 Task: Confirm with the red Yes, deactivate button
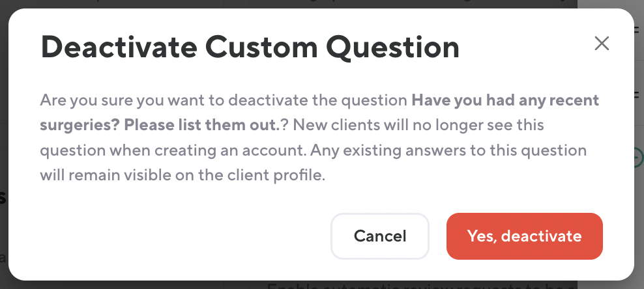(x=524, y=236)
